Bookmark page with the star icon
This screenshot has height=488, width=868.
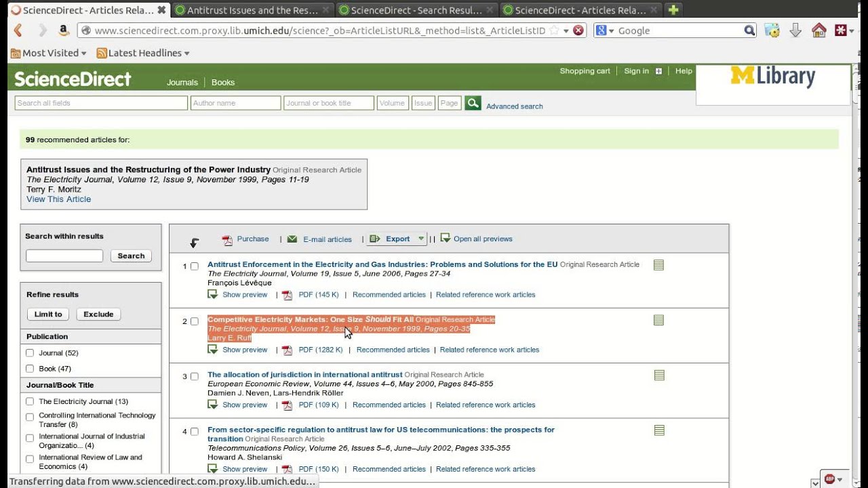click(554, 30)
